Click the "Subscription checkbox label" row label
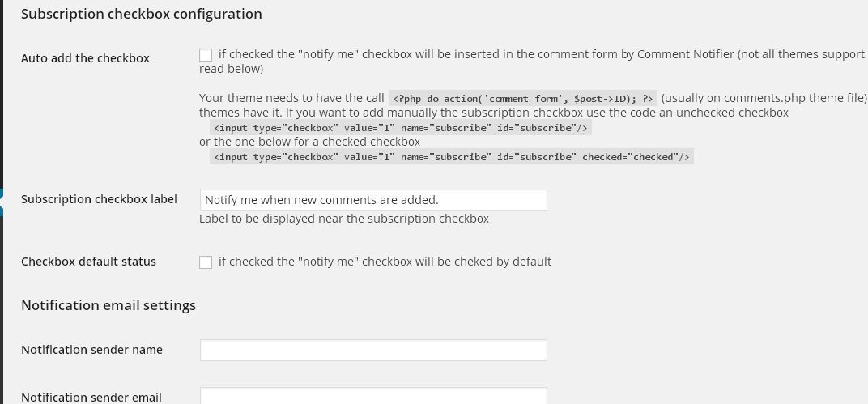The width and height of the screenshot is (868, 404). click(x=99, y=199)
